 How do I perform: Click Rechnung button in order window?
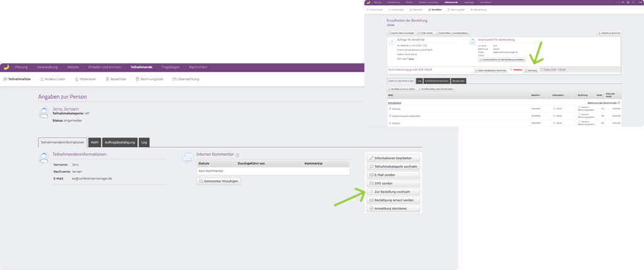531,70
